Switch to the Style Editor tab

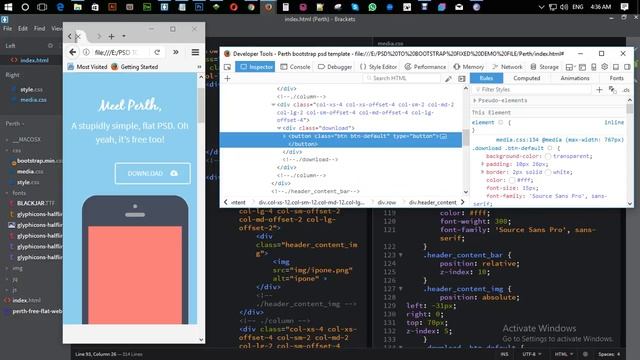(378, 67)
